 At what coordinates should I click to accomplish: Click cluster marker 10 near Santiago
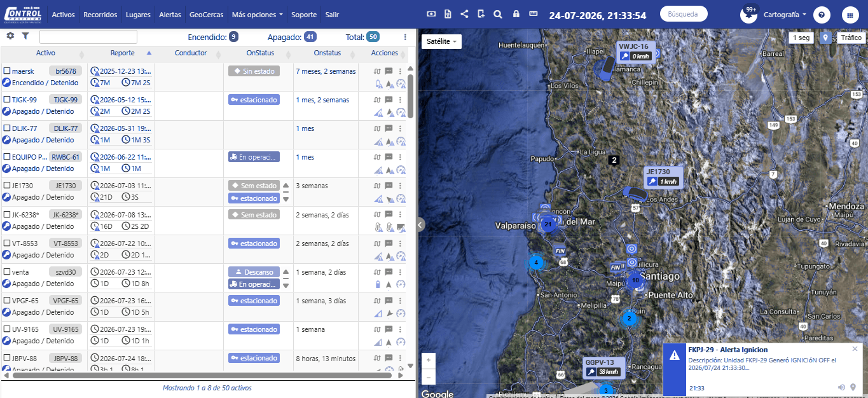[x=635, y=280]
